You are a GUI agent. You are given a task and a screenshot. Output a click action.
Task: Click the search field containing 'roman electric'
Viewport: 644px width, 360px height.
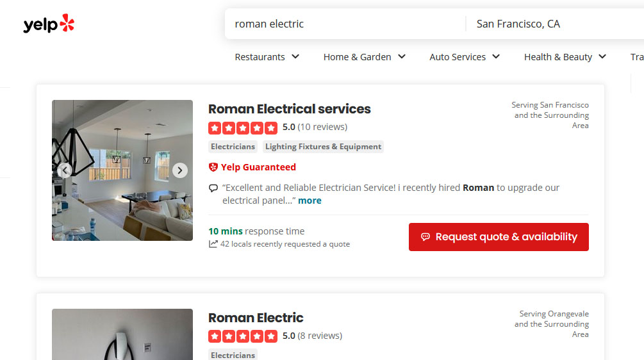pyautogui.click(x=346, y=24)
